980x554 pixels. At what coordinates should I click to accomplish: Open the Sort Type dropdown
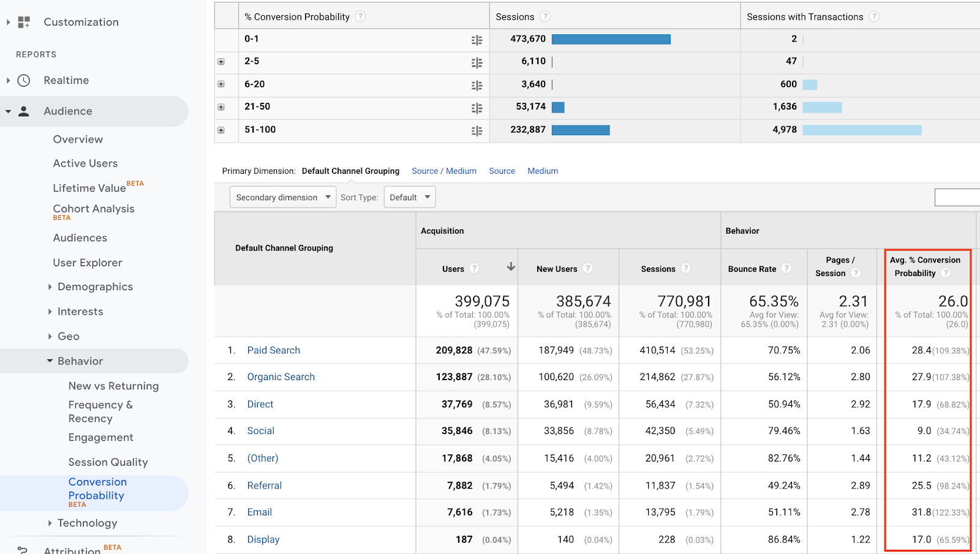[x=409, y=197]
